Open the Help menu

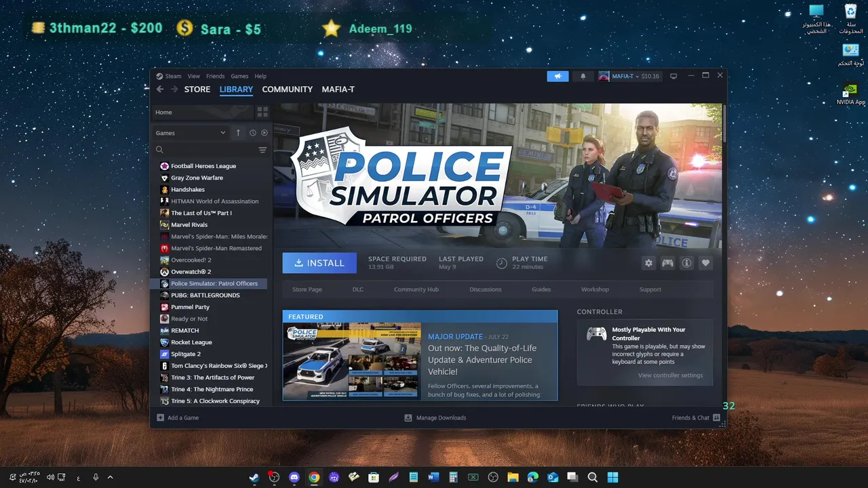tap(260, 76)
